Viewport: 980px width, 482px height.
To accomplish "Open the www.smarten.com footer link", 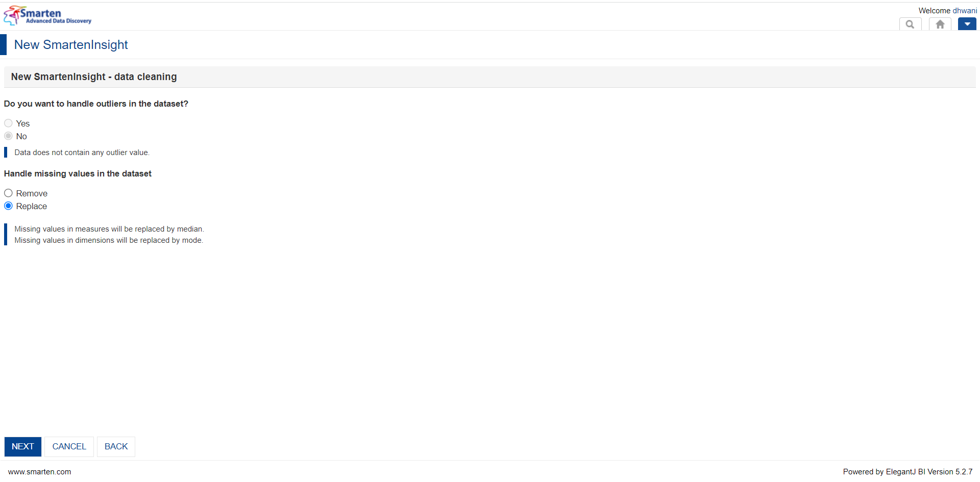I will 39,472.
